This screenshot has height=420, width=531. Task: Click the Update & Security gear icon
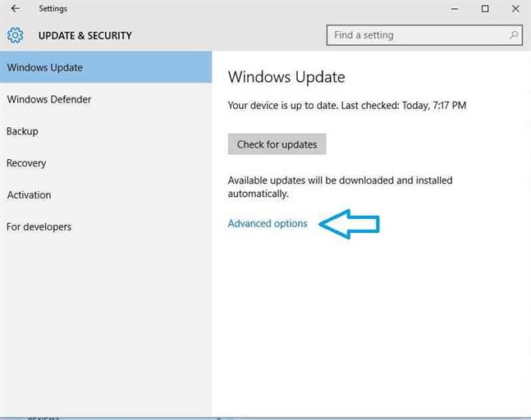[16, 35]
